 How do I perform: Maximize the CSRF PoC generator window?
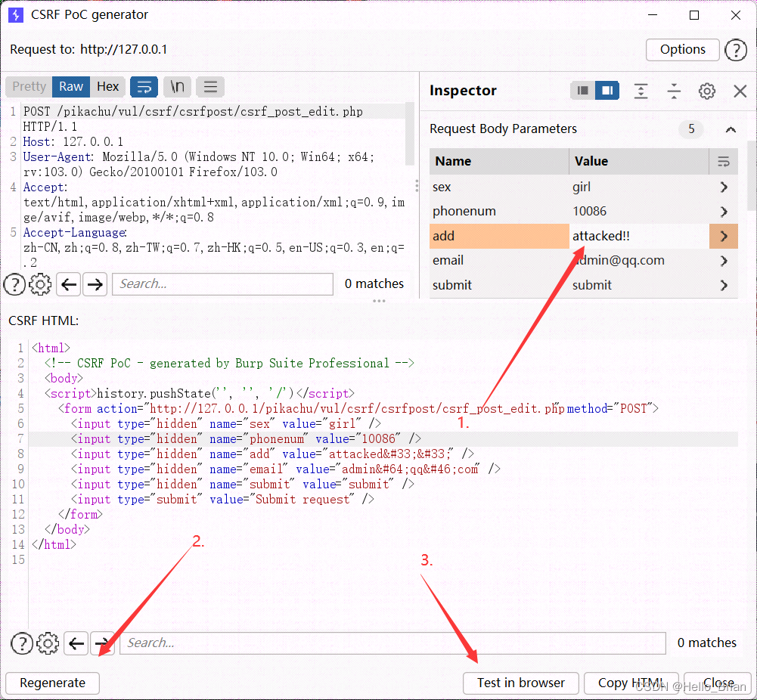tap(694, 15)
